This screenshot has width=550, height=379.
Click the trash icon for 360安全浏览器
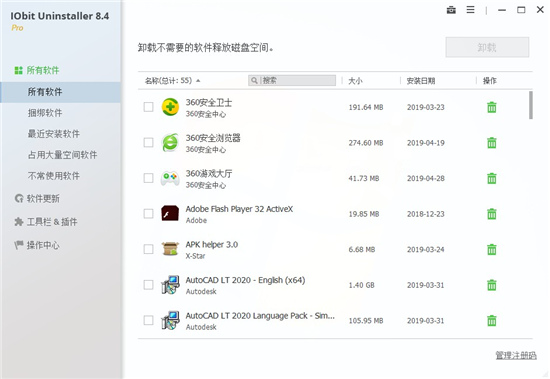pos(492,143)
